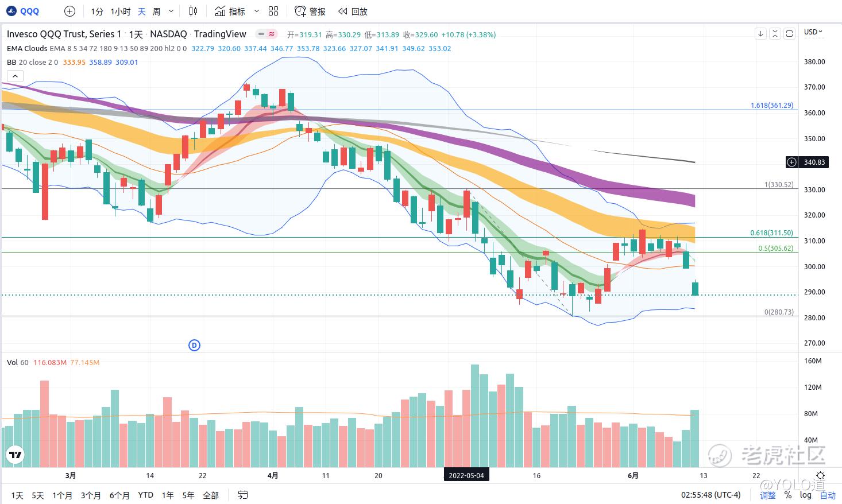Collapse the indicator legend with chevron
Screen dimensions: 842x504
tap(15, 76)
